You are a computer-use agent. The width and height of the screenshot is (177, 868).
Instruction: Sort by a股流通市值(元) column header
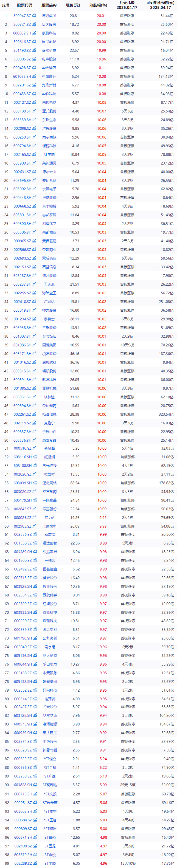(x=161, y=3)
